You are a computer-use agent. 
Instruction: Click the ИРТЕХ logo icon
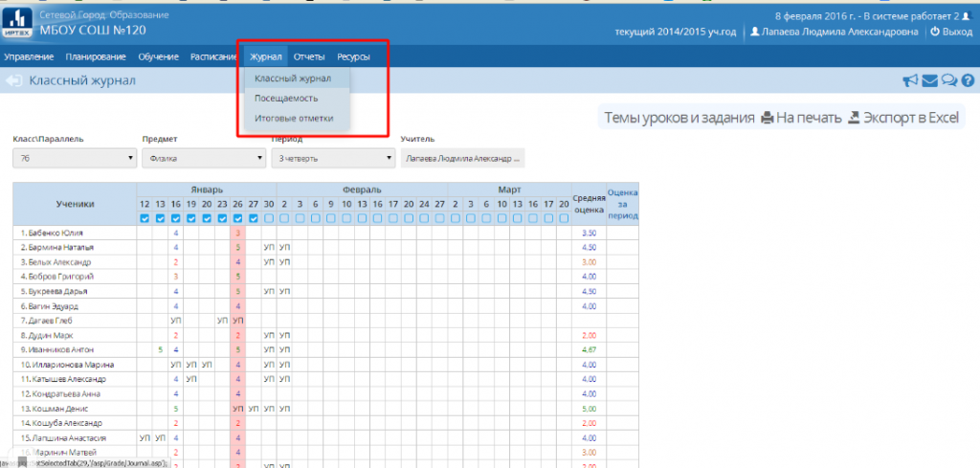16,23
